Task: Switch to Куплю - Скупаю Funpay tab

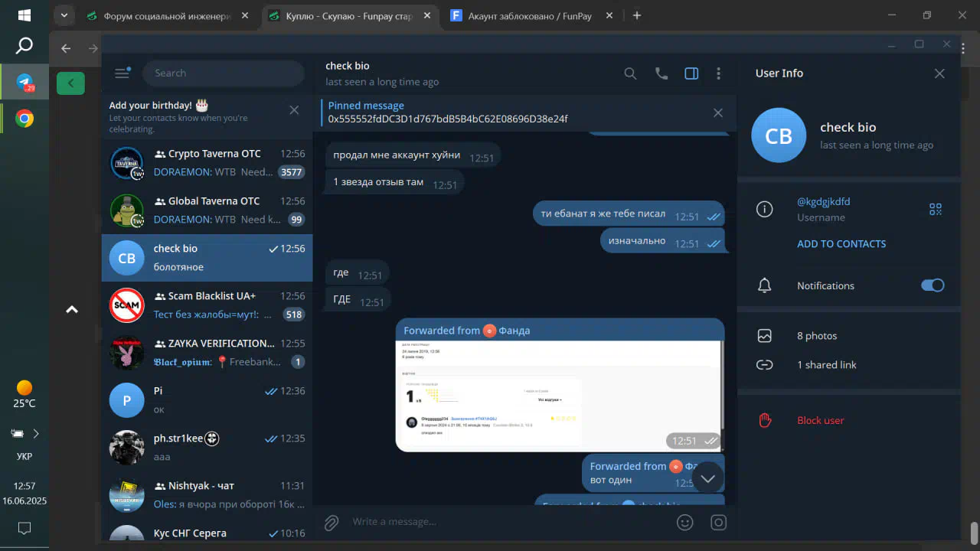Action: (351, 15)
